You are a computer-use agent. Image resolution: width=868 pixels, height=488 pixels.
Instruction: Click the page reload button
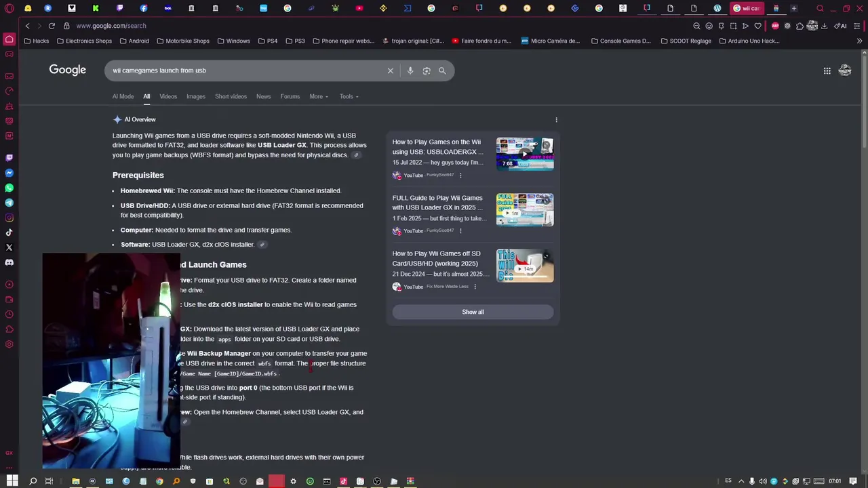click(52, 26)
